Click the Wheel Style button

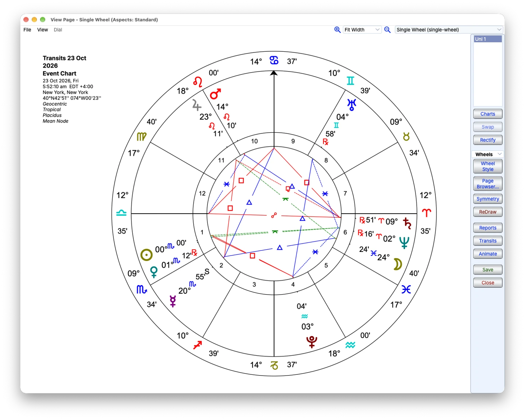coord(488,167)
